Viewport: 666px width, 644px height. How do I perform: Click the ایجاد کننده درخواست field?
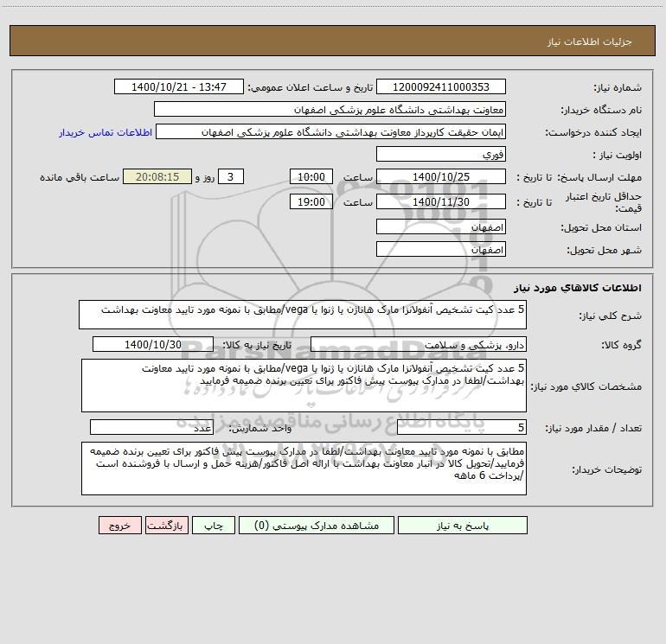331,131
